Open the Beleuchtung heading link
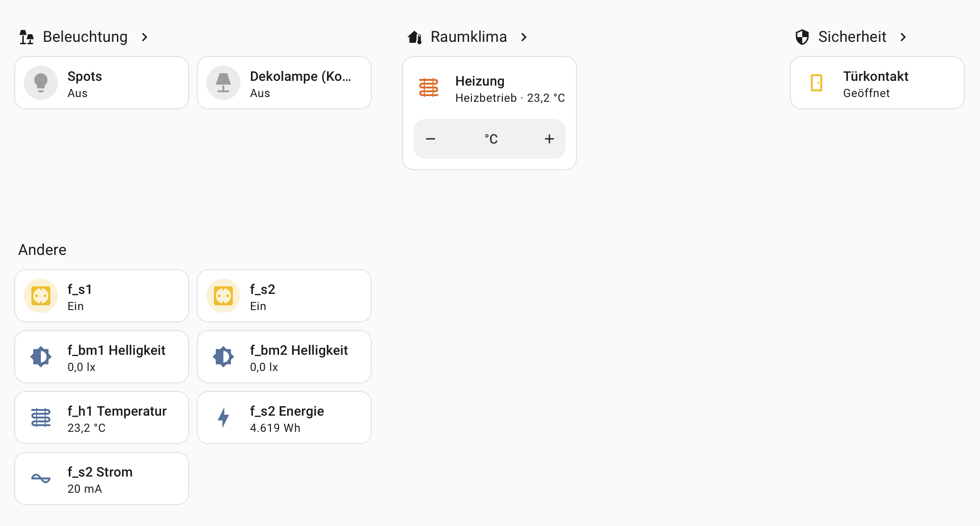This screenshot has height=526, width=980. (x=85, y=37)
